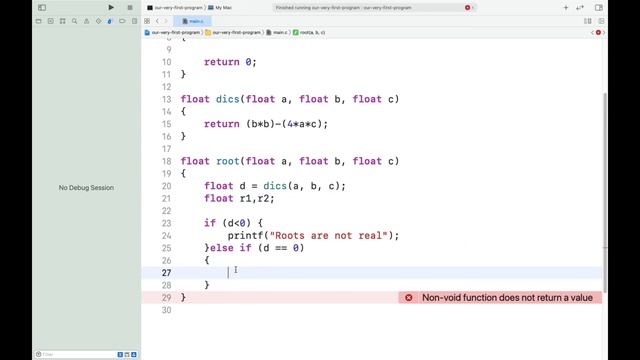
Task: Open related items grid menu
Action: (x=147, y=21)
